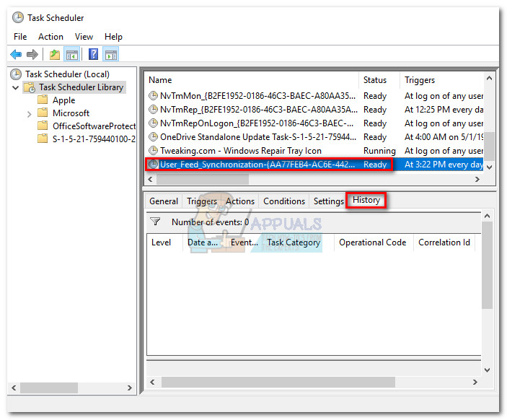Click the S-1-5-21-759440100 folder icon
This screenshot has width=507, height=420.
pos(43,139)
